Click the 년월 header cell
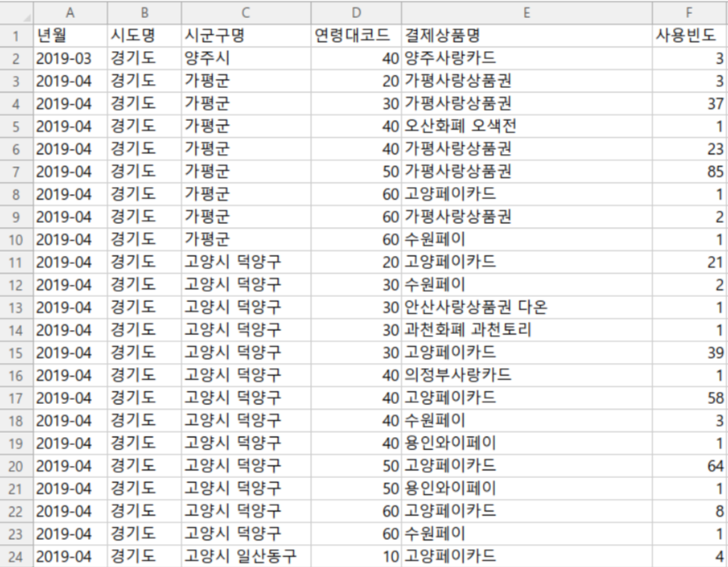 [x=70, y=35]
